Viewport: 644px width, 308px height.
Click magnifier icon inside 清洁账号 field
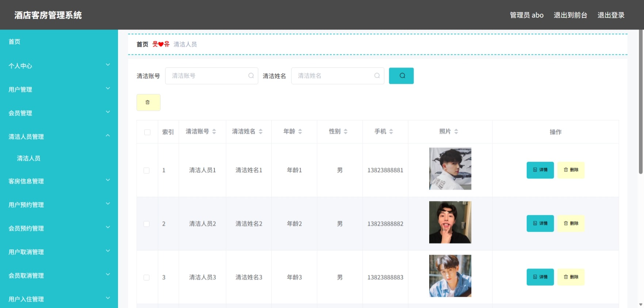(x=251, y=76)
